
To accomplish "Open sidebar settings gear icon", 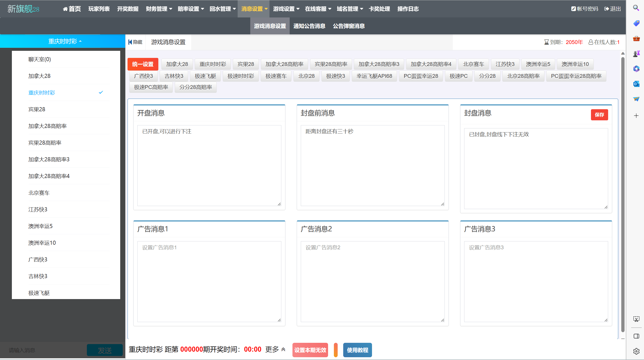I will (636, 351).
